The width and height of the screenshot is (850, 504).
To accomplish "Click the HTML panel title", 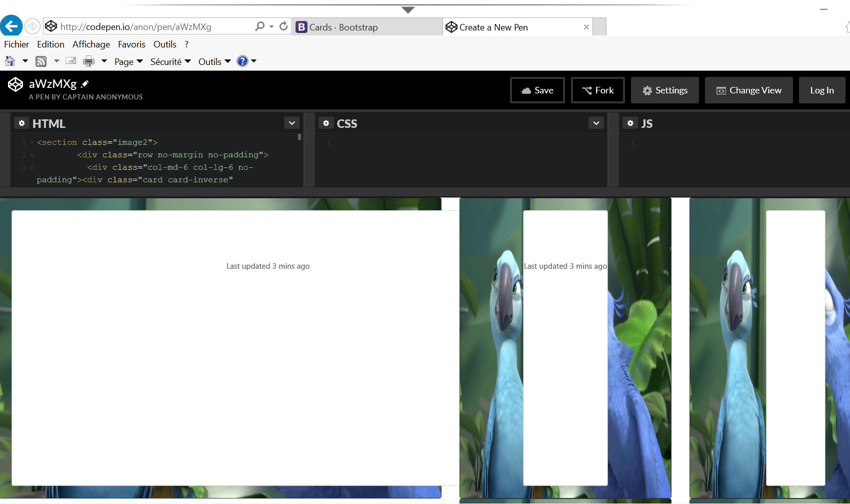I will click(49, 123).
